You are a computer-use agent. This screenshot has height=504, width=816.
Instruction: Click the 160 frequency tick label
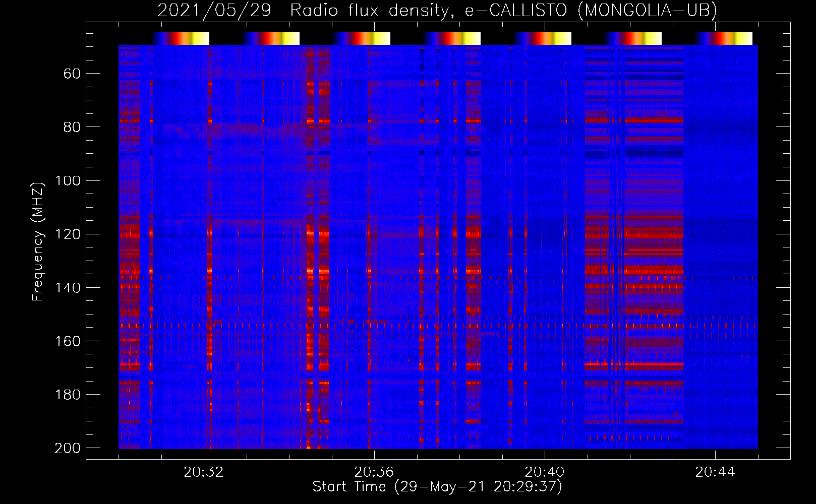tap(68, 341)
